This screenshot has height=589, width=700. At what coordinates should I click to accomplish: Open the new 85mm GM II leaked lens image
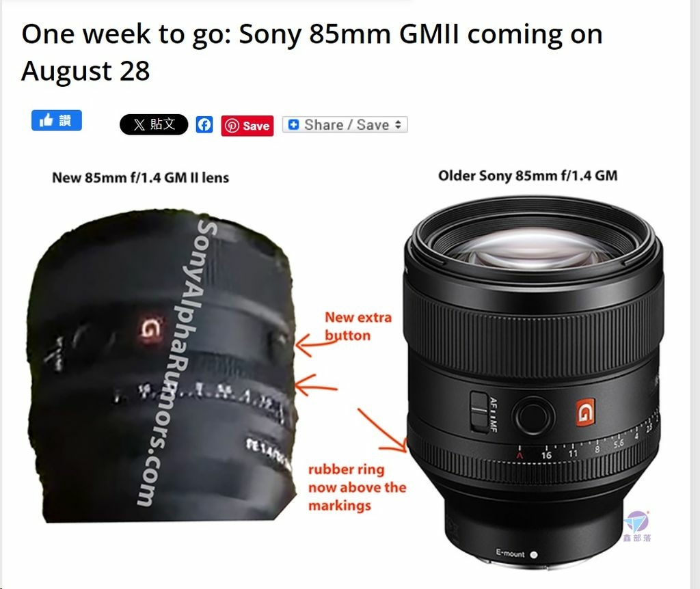click(x=163, y=365)
